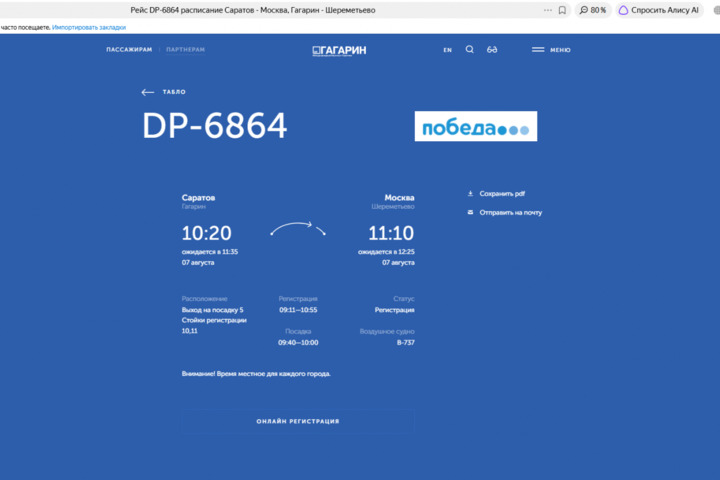Click registration time 09:11–10:55
This screenshot has height=480, width=720.
click(298, 310)
